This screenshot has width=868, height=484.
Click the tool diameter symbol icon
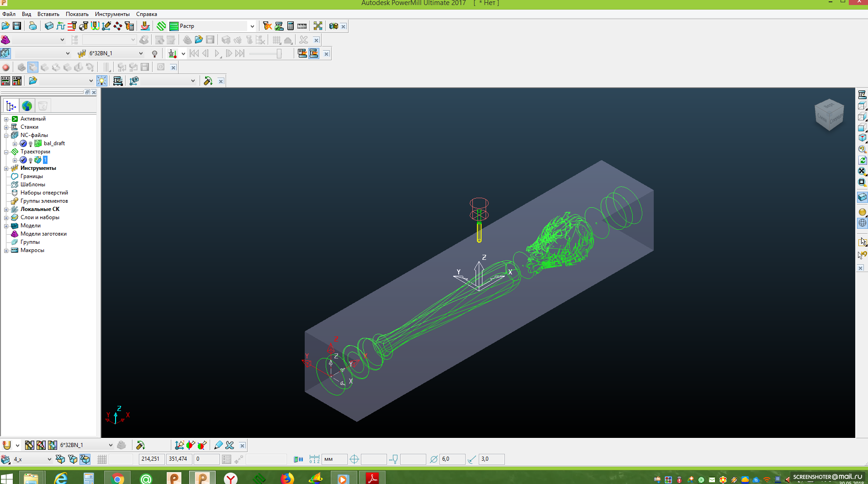(x=434, y=459)
